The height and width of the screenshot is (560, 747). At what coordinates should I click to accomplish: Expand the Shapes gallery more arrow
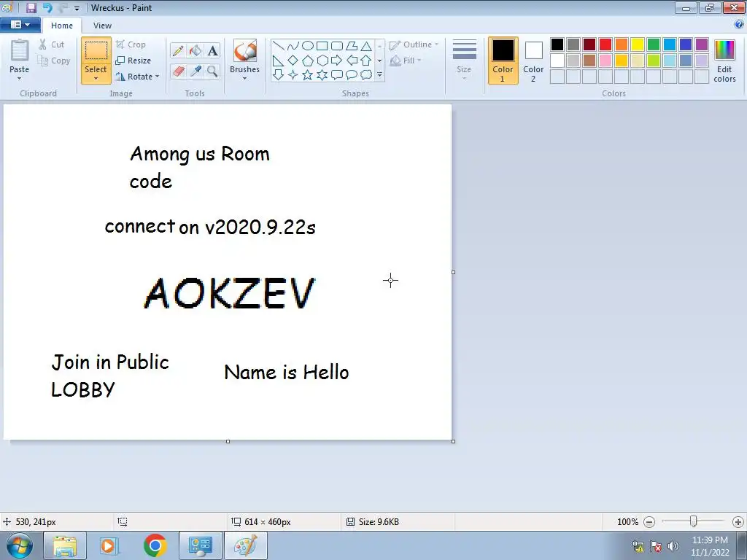click(x=379, y=75)
